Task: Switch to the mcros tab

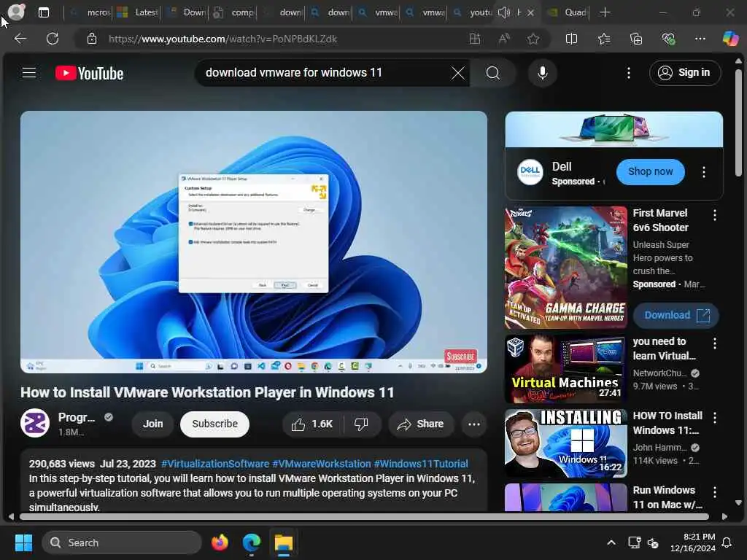Action: 90,12
